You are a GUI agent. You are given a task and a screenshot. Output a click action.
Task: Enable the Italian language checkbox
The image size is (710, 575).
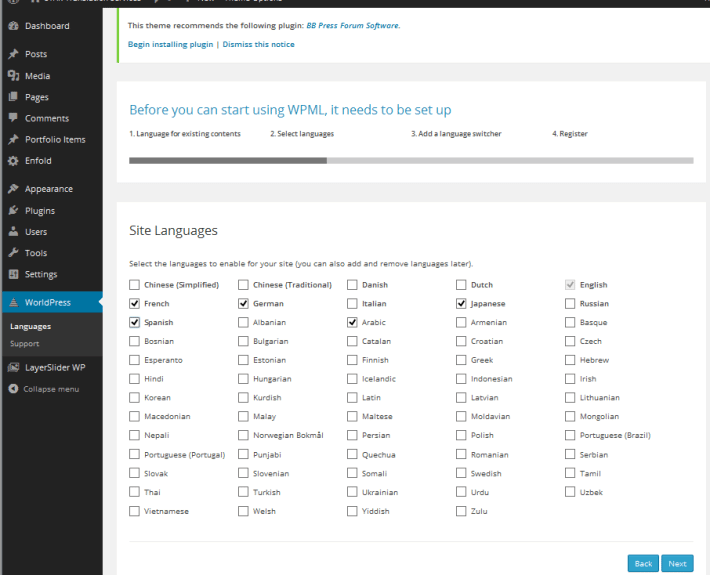[352, 303]
